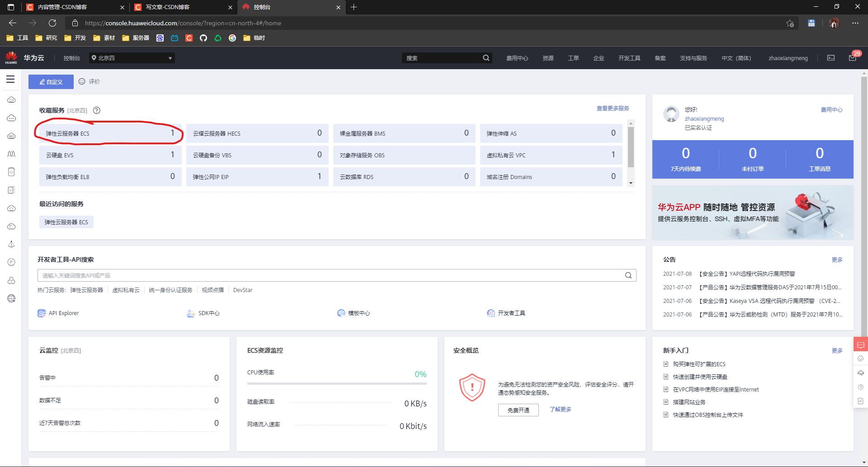868x467 pixels.
Task: Click hot service 统一身份认证服务
Action: 171,290
